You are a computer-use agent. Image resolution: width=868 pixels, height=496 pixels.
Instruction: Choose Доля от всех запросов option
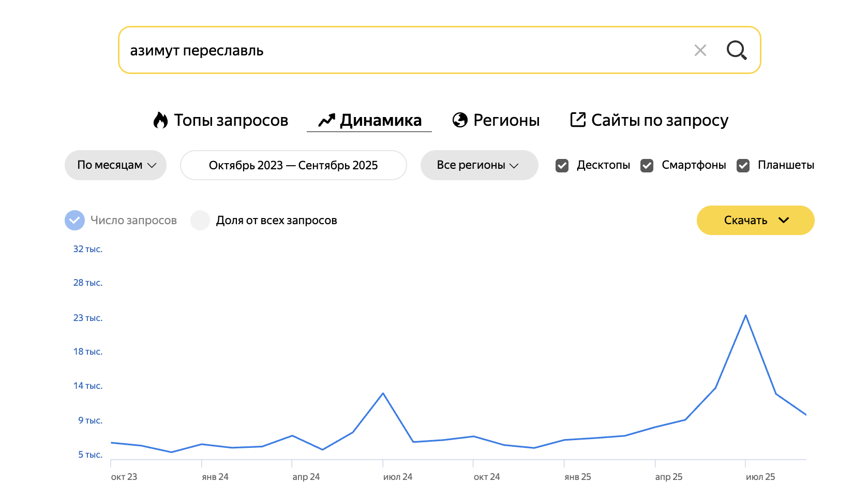pos(200,220)
